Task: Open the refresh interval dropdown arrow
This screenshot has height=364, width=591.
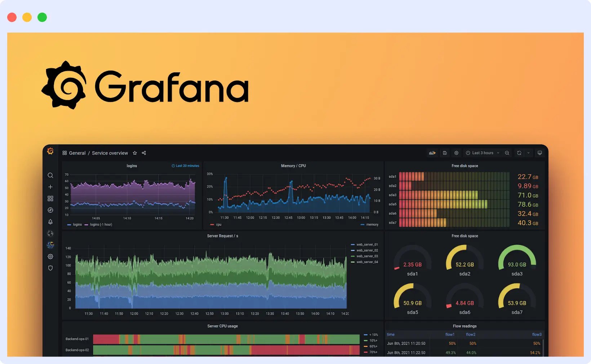Action: [528, 153]
